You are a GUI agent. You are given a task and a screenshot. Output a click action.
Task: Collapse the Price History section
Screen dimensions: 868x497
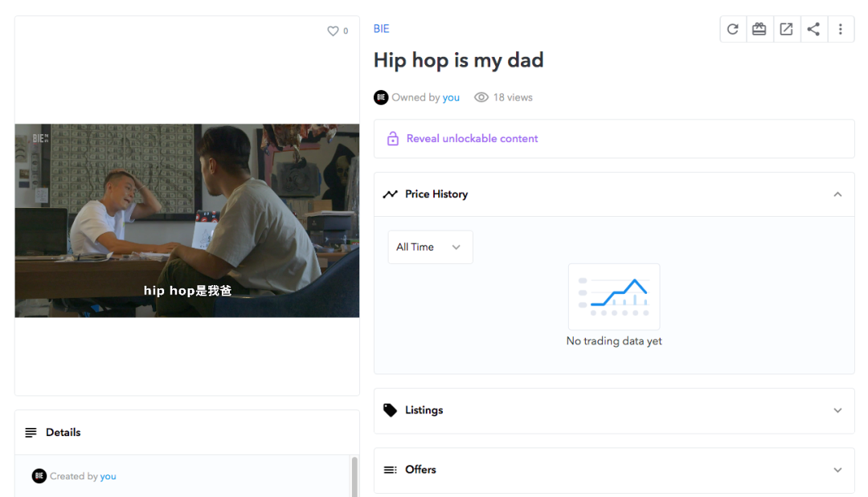click(837, 194)
